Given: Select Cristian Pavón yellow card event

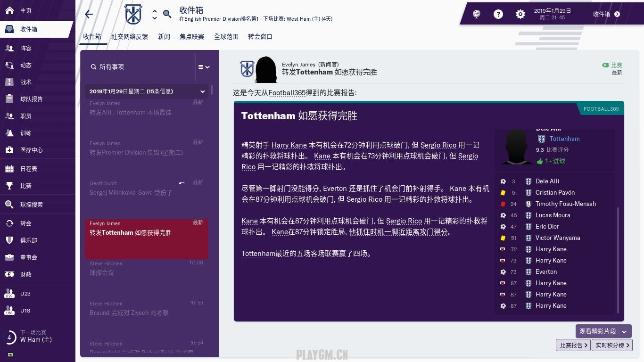Looking at the screenshot, I should [555, 192].
